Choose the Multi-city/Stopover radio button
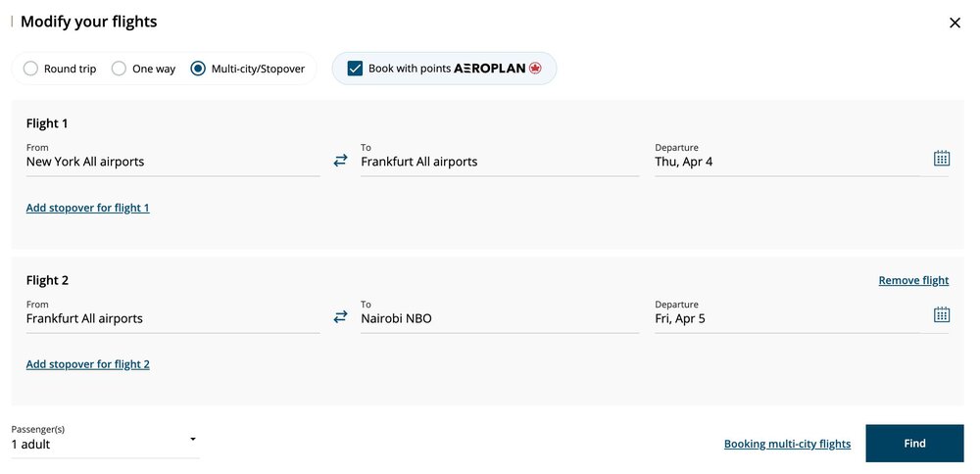Screen dimensions: 980x474 [x=198, y=69]
